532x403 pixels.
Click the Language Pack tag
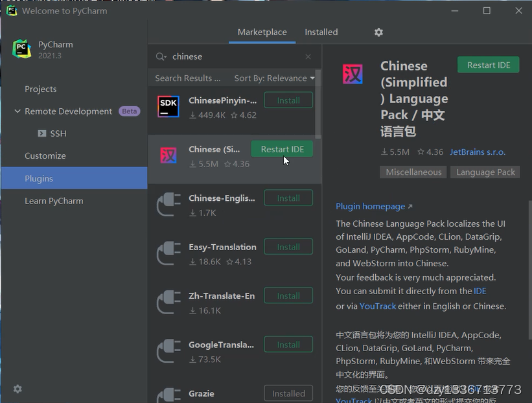[x=485, y=172]
